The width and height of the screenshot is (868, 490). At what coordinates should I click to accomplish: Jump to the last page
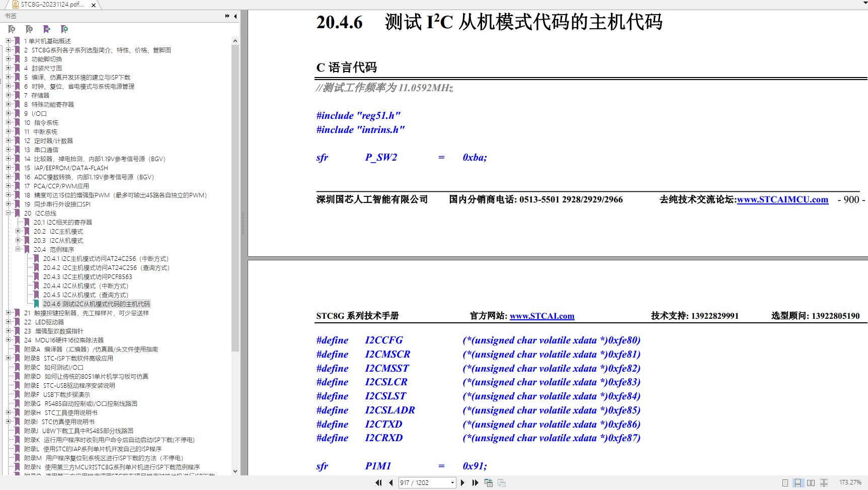(475, 482)
